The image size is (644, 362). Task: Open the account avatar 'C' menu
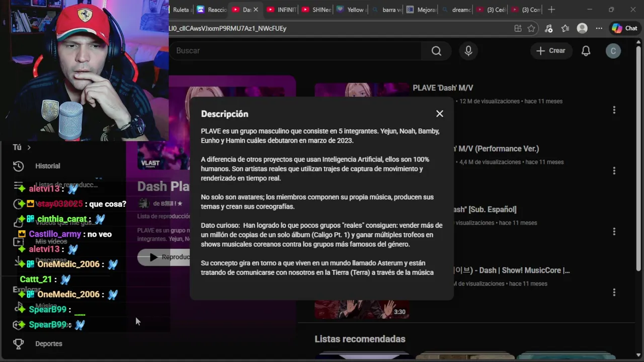point(613,51)
